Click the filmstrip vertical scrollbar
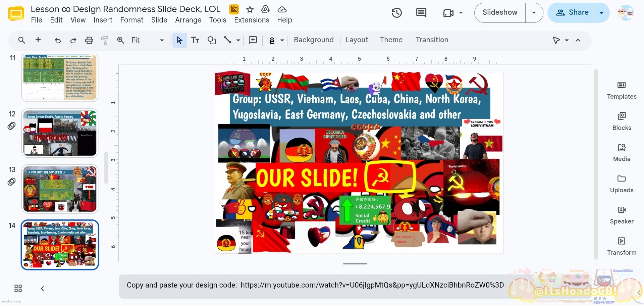 point(106,168)
